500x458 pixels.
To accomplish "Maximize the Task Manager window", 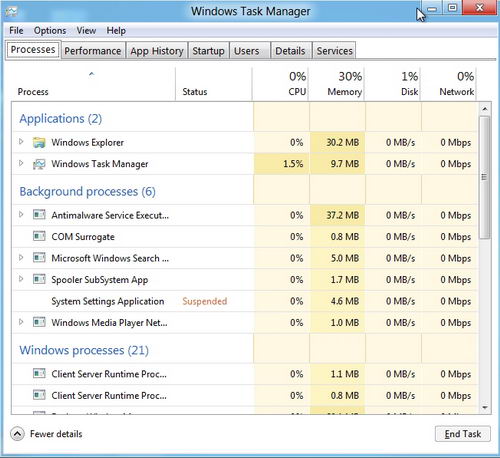I will tap(452, 7).
